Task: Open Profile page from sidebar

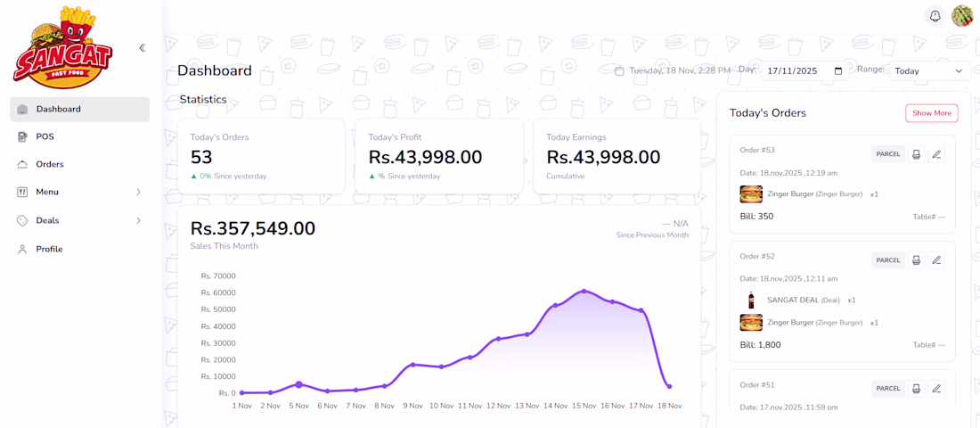Action: 49,249
